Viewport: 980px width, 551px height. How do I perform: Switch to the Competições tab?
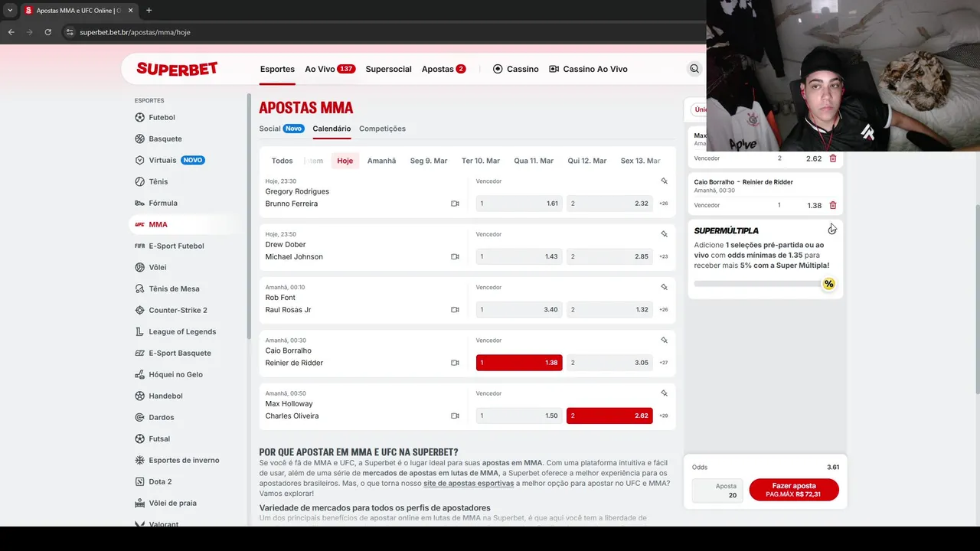pyautogui.click(x=382, y=129)
